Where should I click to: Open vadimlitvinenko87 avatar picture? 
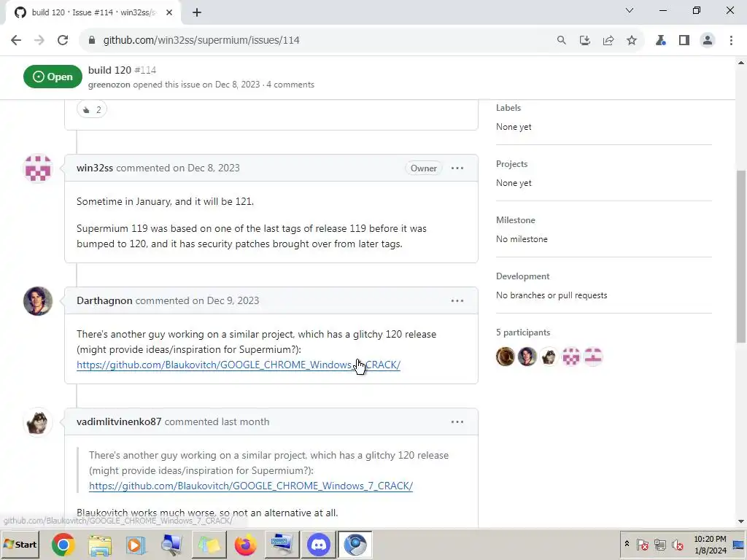coord(38,422)
